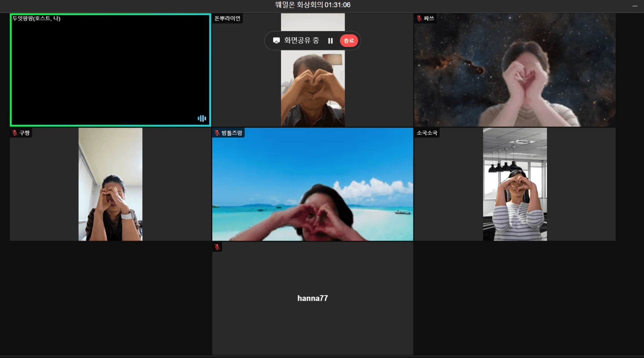Click the 두잇팡팡(호스트, 나) name label
The height and width of the screenshot is (358, 644).
pyautogui.click(x=36, y=18)
